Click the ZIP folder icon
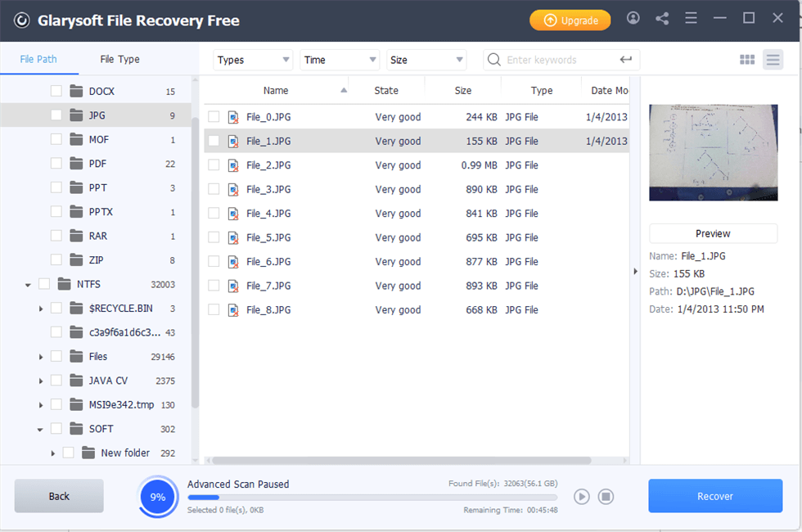 [x=76, y=259]
